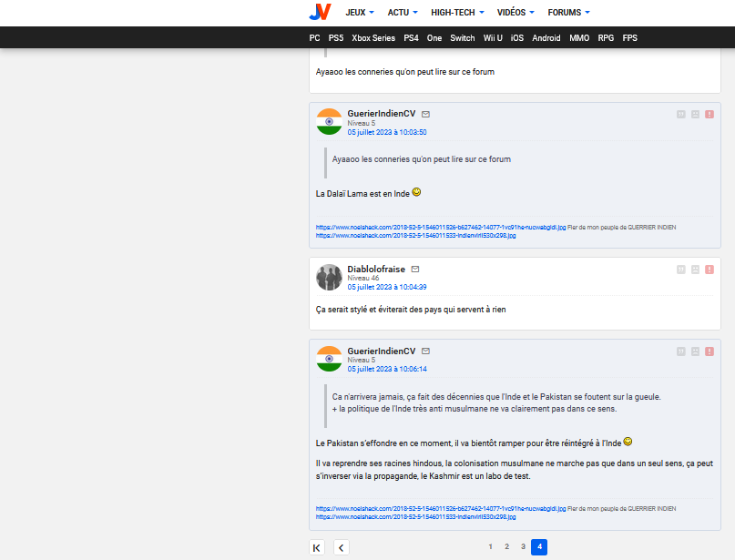Expand the JEUX menu

pos(360,13)
